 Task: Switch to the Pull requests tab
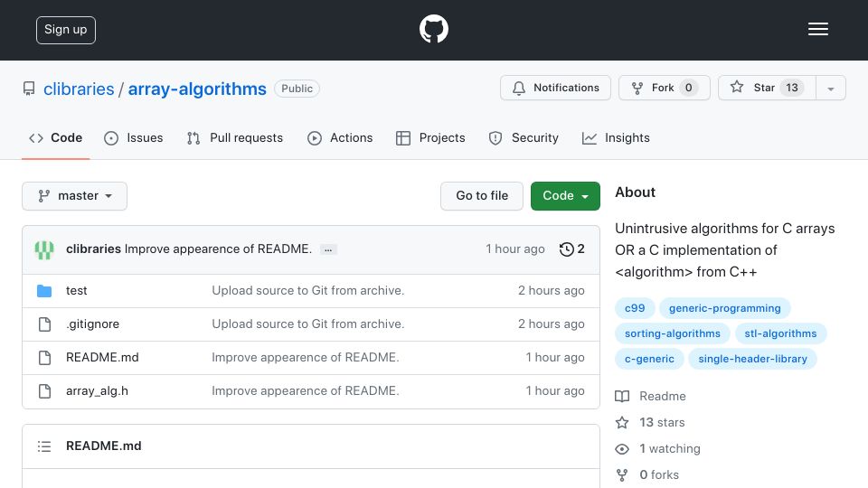point(235,137)
